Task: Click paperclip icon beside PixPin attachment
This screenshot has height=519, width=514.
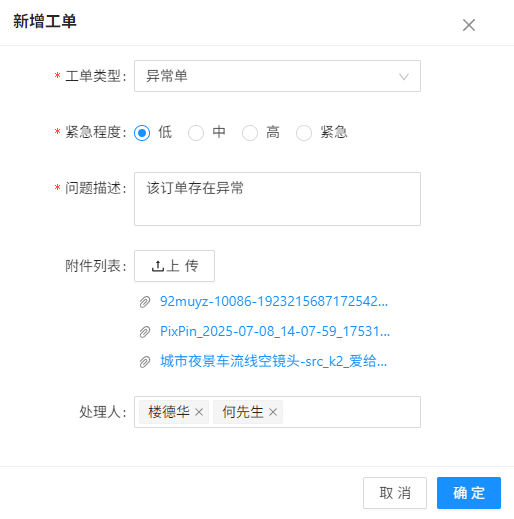Action: coord(145,332)
